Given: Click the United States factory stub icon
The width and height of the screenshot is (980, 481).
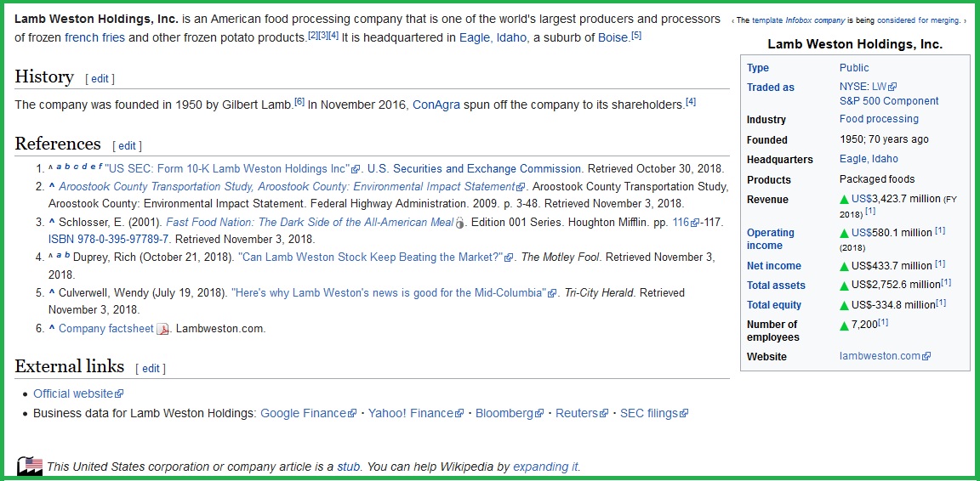Looking at the screenshot, I should pos(30,466).
